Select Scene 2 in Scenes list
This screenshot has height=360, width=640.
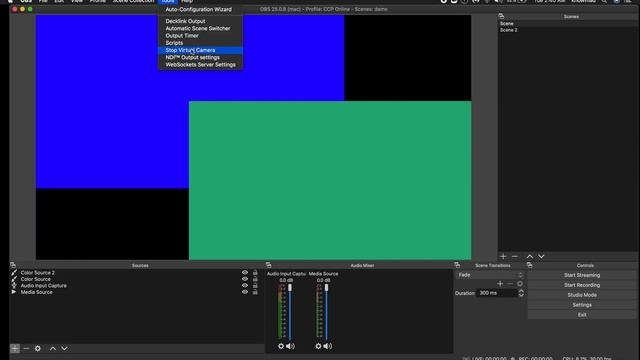coord(567,30)
